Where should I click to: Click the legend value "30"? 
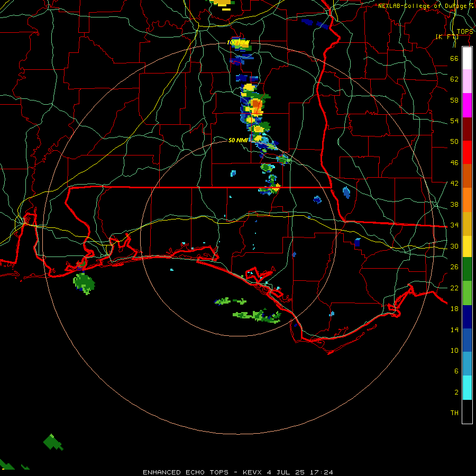(x=454, y=246)
